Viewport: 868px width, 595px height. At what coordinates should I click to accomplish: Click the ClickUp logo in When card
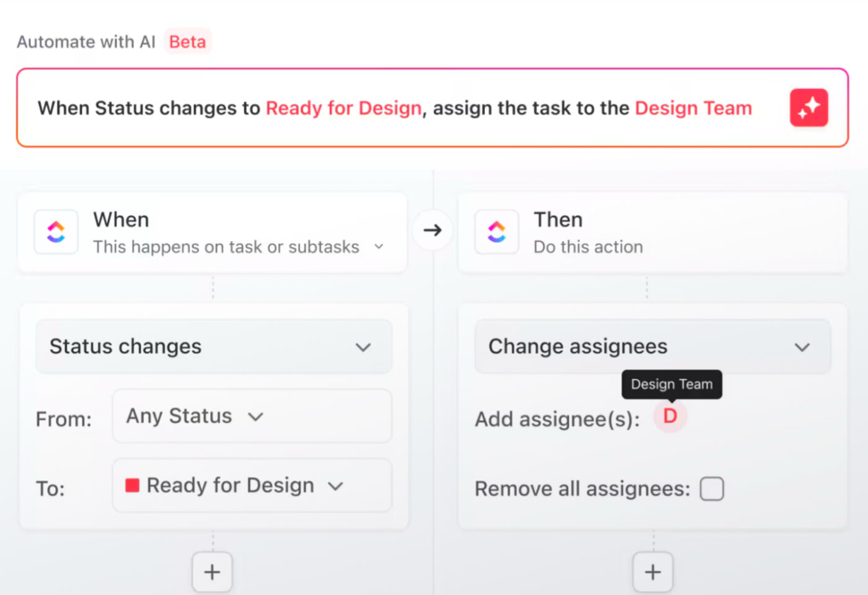[x=56, y=232]
